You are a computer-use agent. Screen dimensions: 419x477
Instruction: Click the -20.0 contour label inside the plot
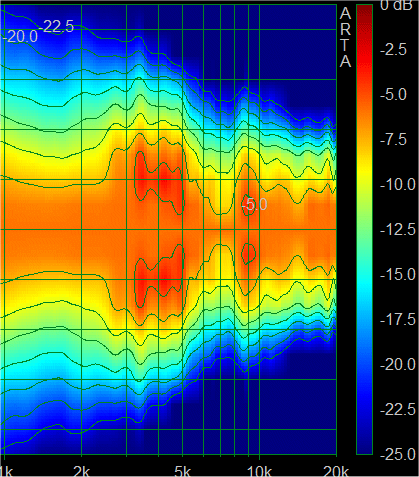[x=20, y=36]
